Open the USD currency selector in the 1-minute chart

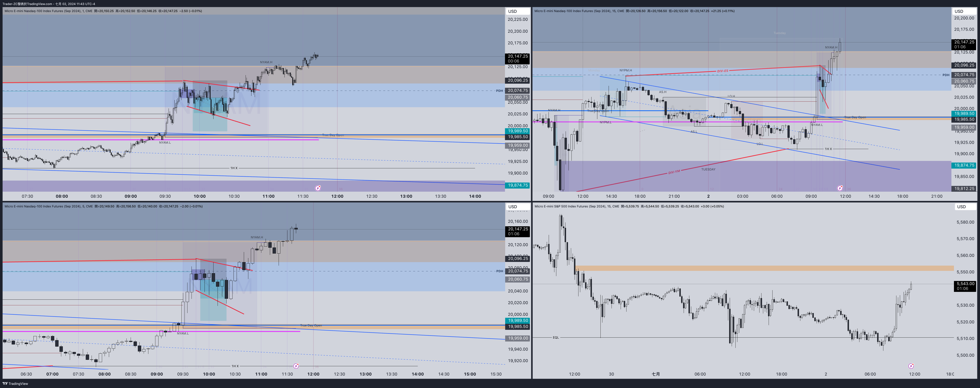(518, 11)
